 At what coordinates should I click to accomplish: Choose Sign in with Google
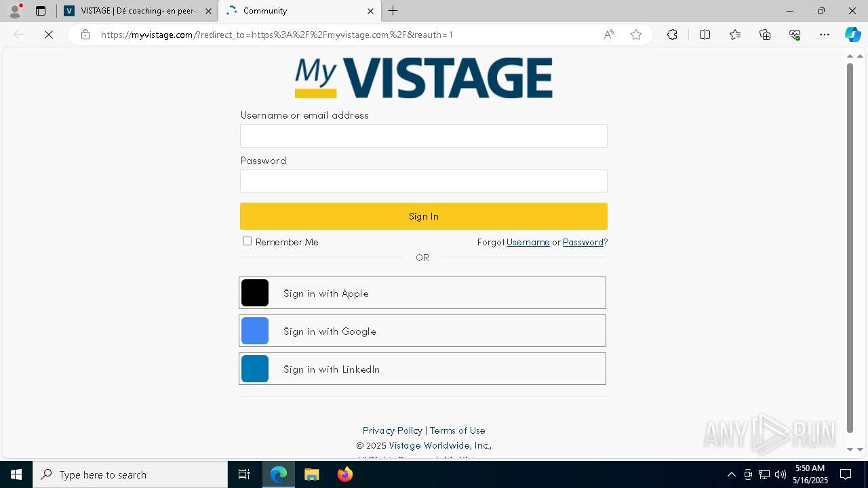[422, 331]
